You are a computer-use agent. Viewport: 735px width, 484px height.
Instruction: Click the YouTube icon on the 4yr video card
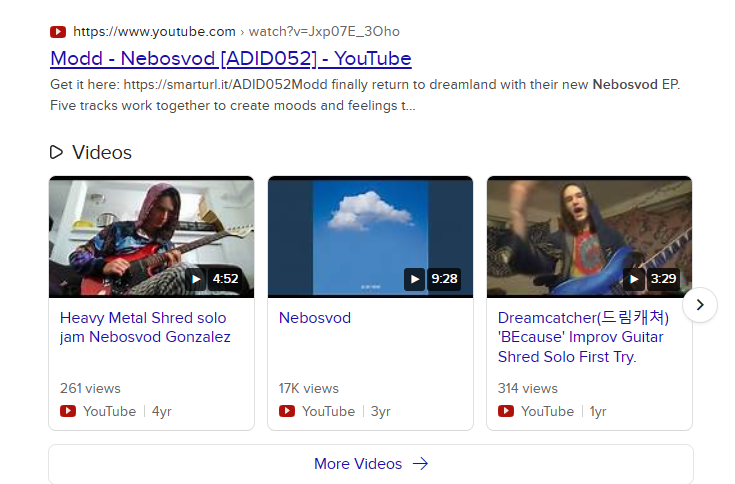[68, 411]
